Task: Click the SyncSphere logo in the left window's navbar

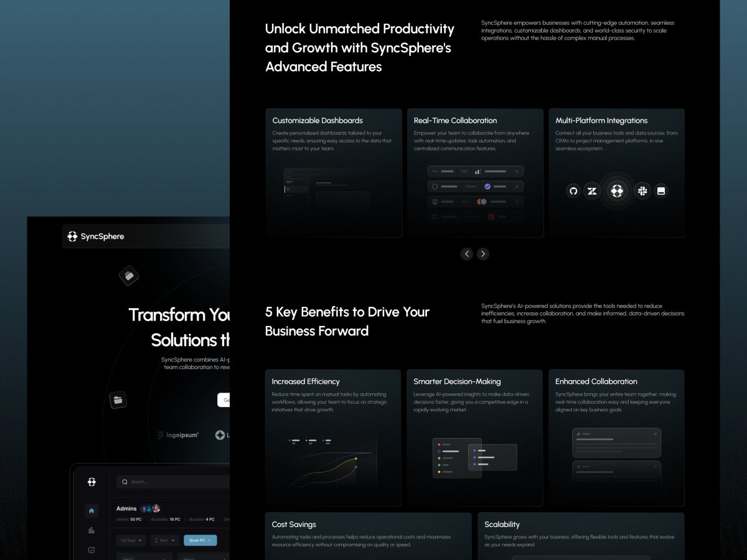Action: 72,236
